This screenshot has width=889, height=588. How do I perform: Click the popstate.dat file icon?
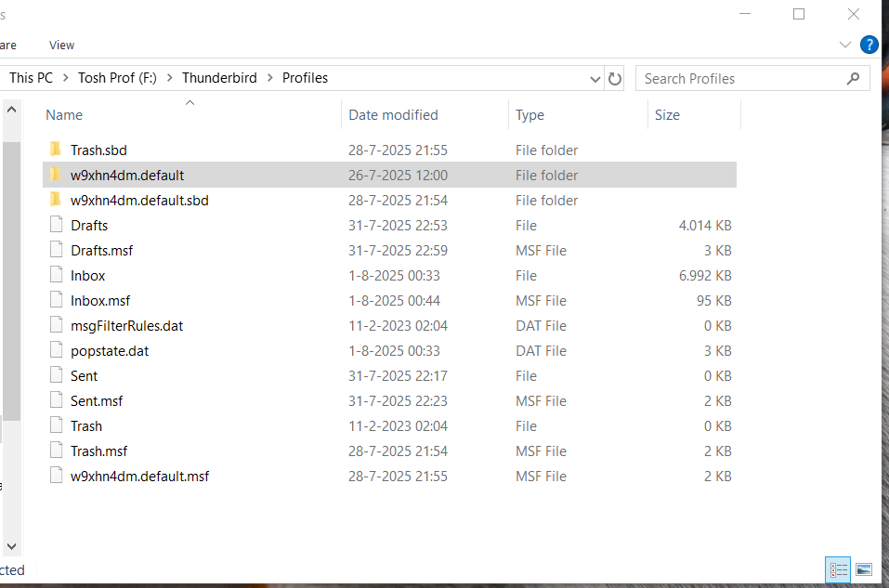pyautogui.click(x=56, y=351)
